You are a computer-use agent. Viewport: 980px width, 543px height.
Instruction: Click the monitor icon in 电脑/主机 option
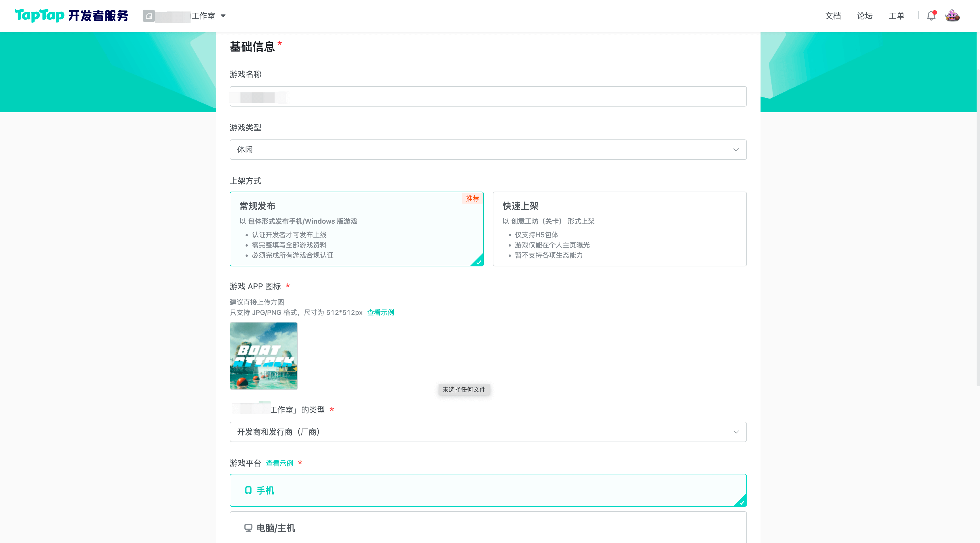[x=248, y=528]
